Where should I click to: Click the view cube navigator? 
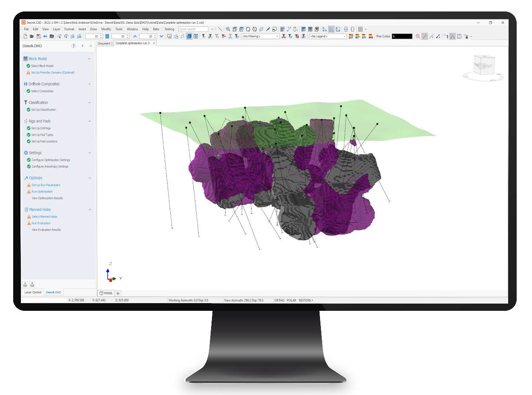point(483,67)
